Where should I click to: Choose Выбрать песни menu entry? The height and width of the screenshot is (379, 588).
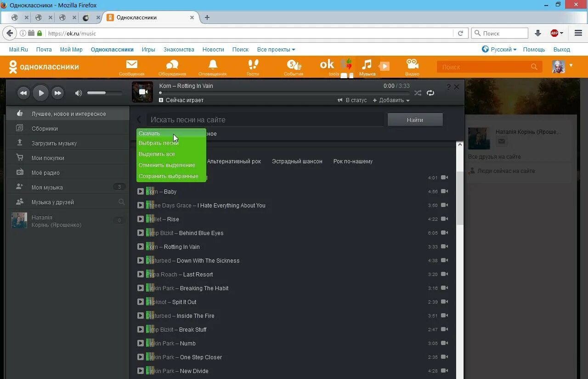[x=171, y=143]
